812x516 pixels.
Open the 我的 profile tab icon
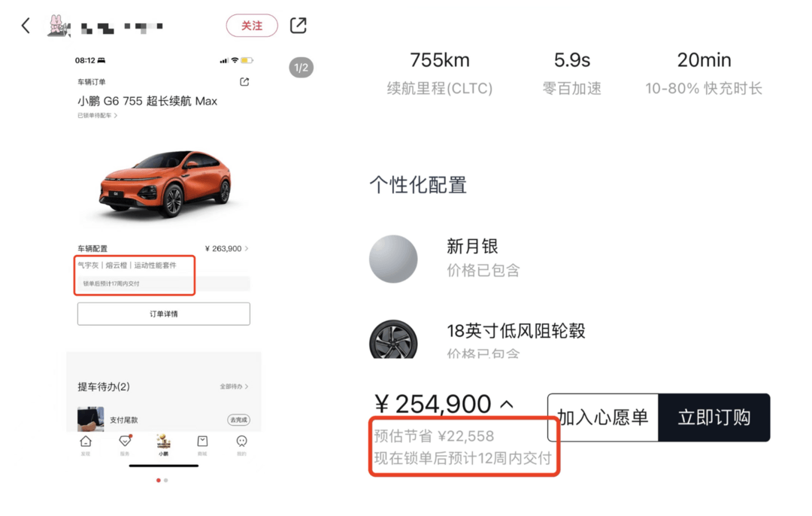(241, 442)
